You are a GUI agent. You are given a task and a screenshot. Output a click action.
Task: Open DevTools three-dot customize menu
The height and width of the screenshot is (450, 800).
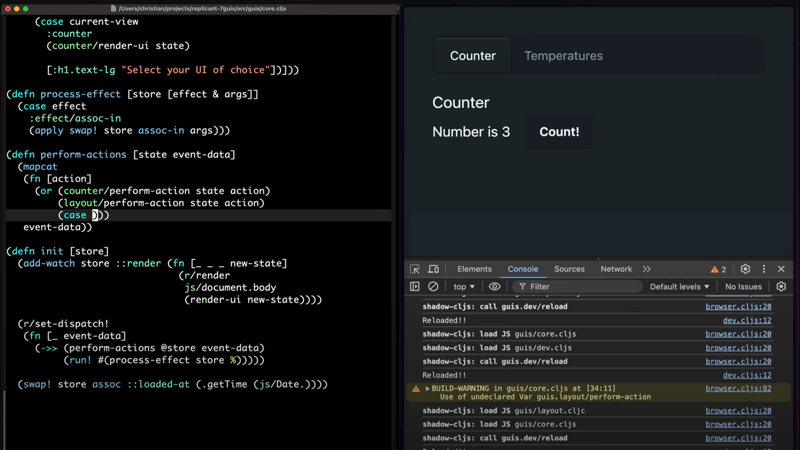(764, 269)
